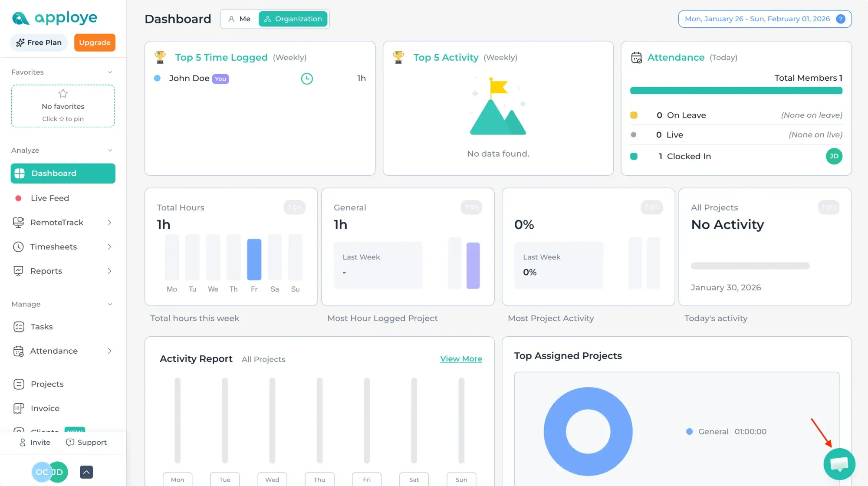Screen dimensions: 868x486
Task: Click the upward arrow button near avatars
Action: pyautogui.click(x=86, y=472)
